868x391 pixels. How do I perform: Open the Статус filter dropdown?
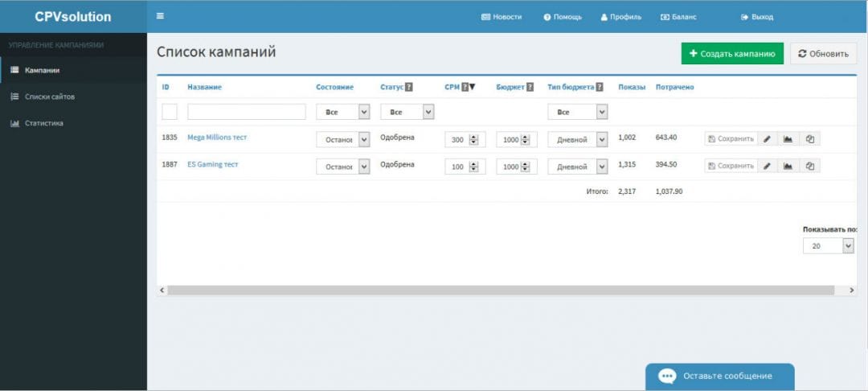click(407, 112)
